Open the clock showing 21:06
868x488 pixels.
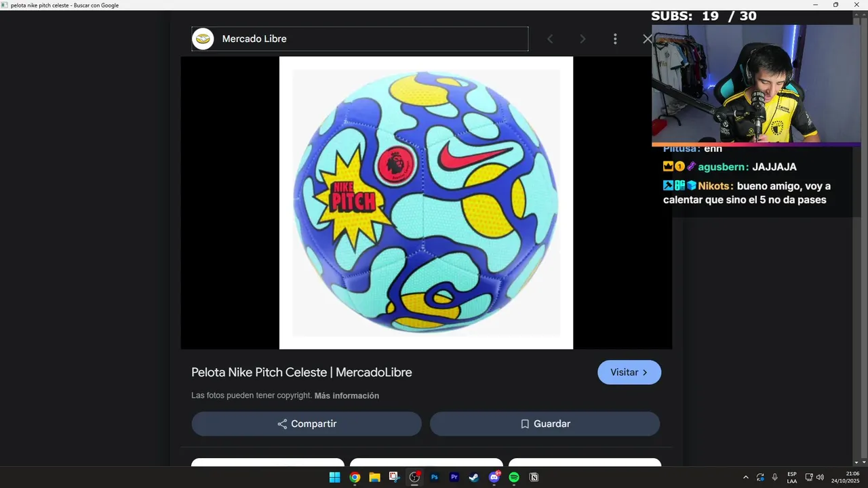(x=845, y=477)
